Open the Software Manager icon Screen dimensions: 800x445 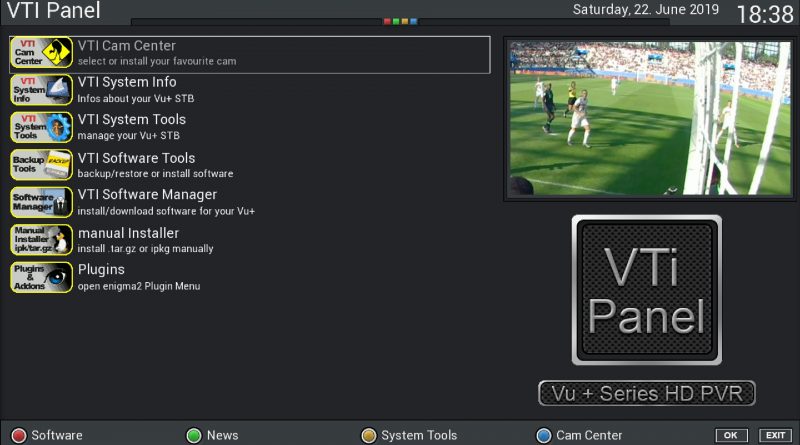(x=41, y=202)
